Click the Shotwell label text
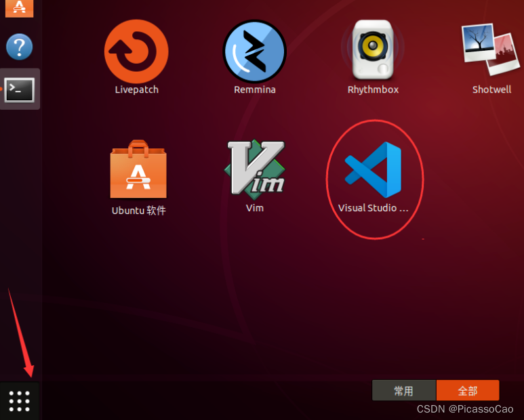Viewport: 524px width, 420px height. click(491, 89)
